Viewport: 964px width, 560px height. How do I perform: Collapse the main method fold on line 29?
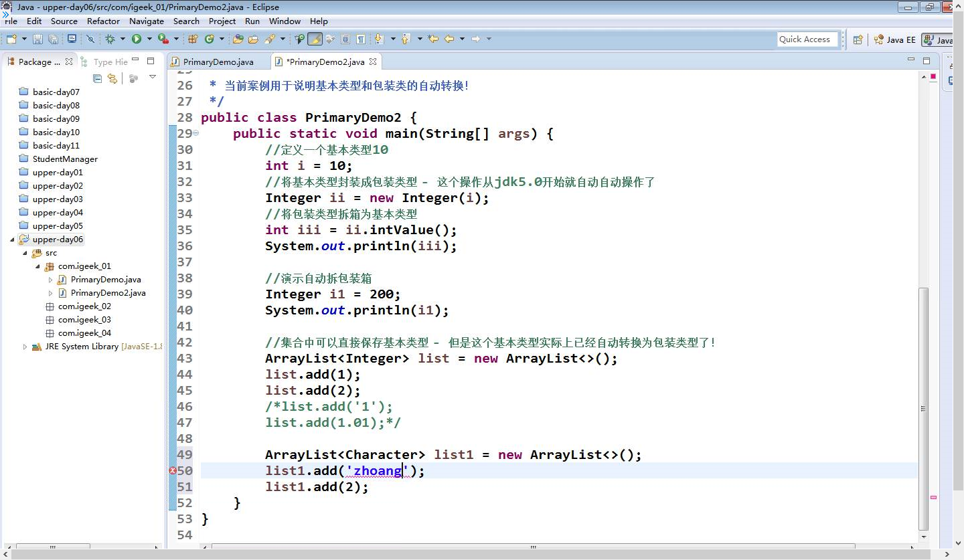(196, 134)
